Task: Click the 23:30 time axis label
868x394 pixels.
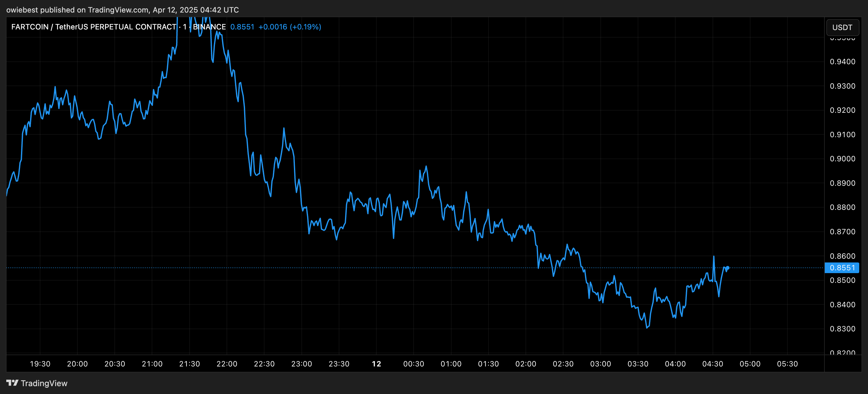Action: (339, 364)
